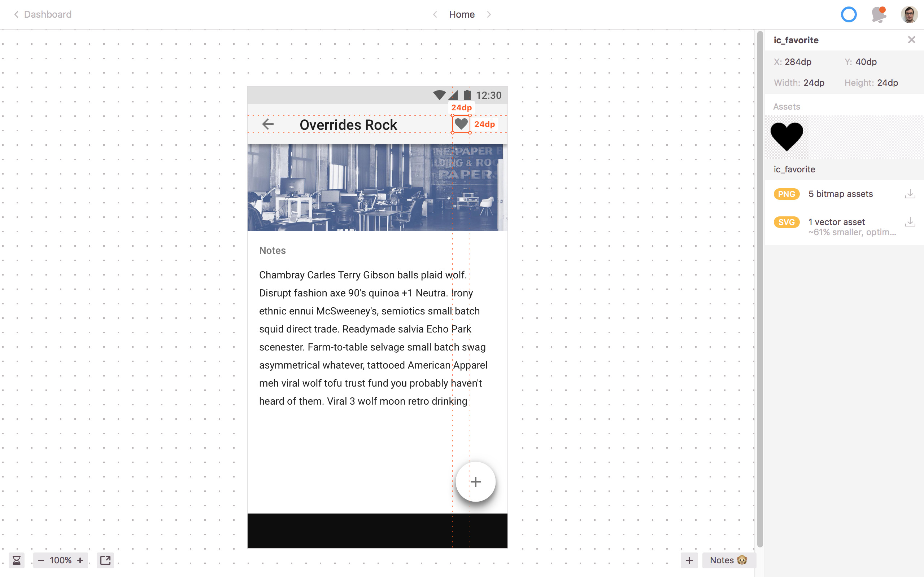Navigate forward using right chevron
Viewport: 924px width, 577px height.
(489, 15)
